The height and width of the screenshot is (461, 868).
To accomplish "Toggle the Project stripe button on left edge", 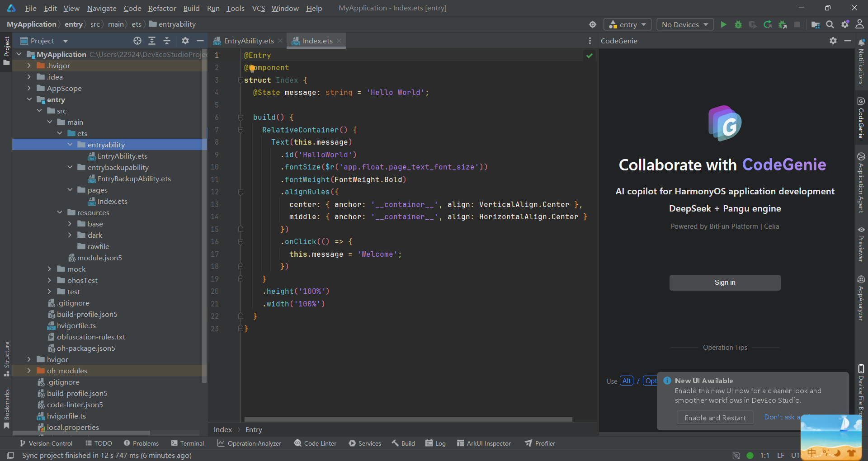I will (6, 51).
